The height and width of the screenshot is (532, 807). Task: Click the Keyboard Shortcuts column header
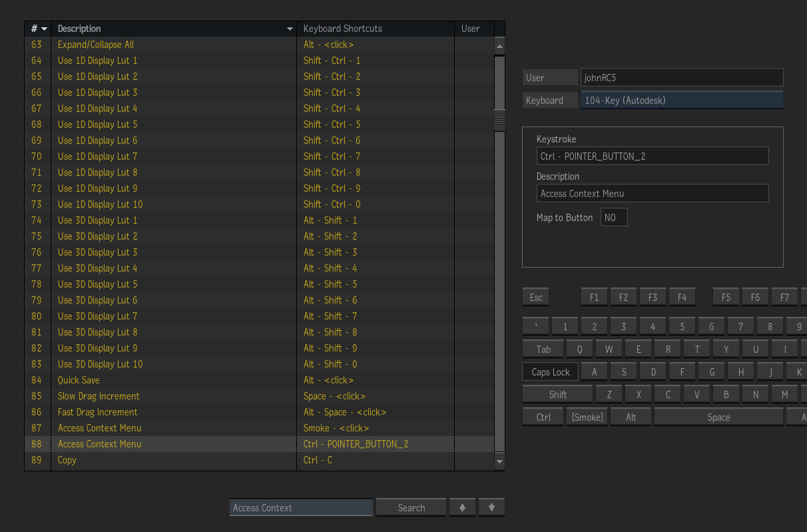pyautogui.click(x=376, y=29)
